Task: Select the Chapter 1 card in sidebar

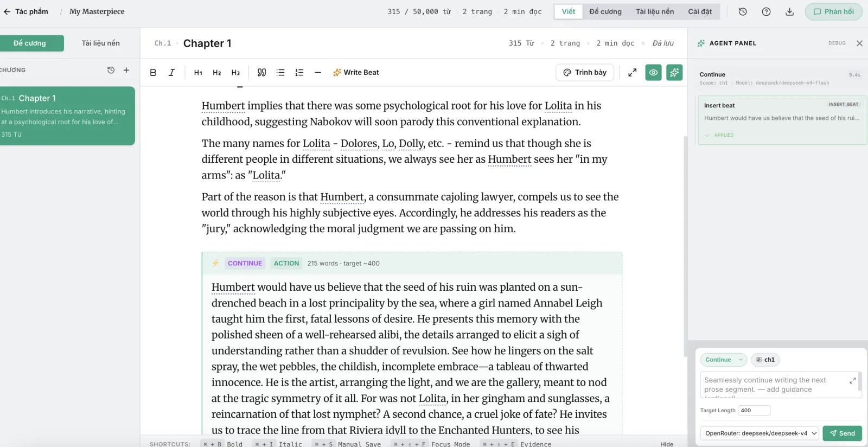Action: pos(66,116)
